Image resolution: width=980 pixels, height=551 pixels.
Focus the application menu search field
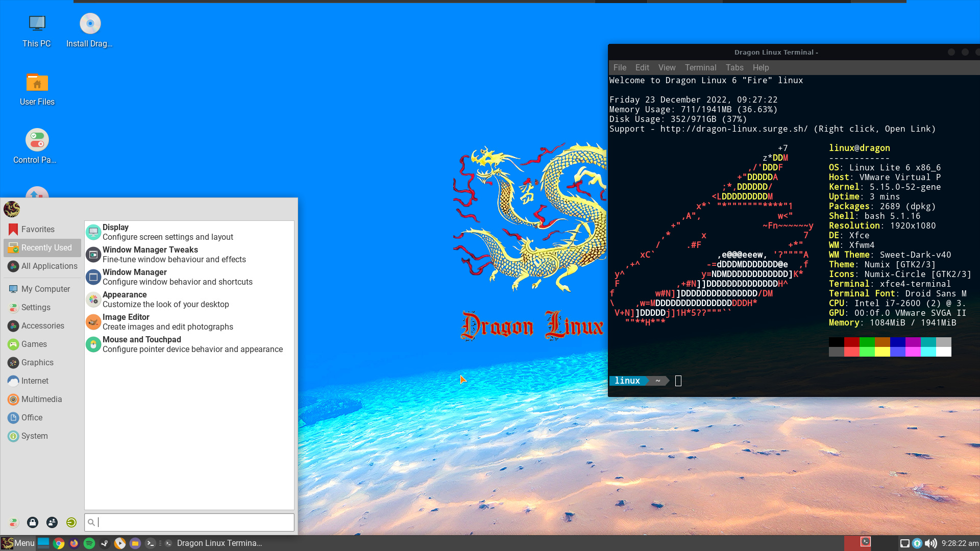189,522
